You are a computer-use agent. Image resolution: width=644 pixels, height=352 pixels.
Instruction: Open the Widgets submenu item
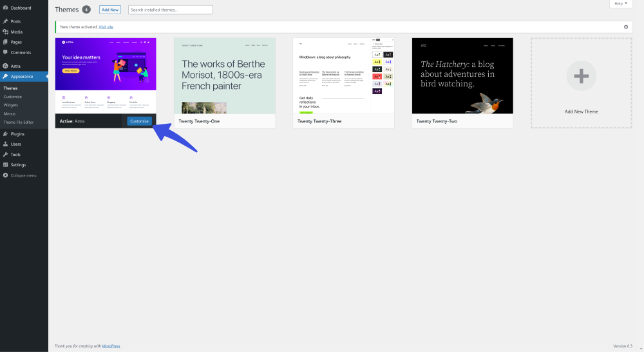pos(11,105)
